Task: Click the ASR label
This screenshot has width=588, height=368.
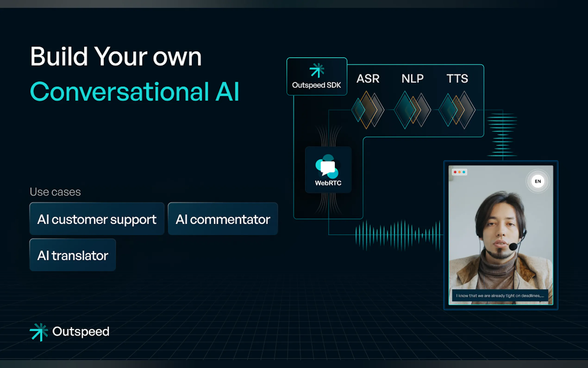Action: point(368,79)
